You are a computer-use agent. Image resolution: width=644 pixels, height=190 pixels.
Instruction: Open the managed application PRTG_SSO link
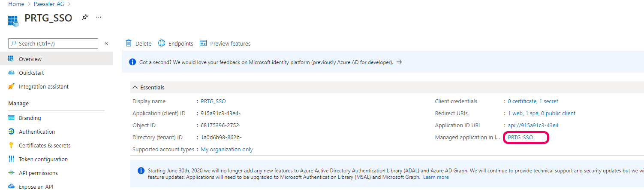pyautogui.click(x=521, y=137)
